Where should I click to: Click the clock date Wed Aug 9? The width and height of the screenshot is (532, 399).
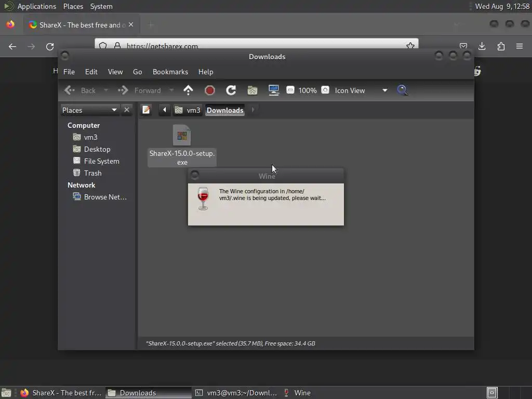[502, 6]
